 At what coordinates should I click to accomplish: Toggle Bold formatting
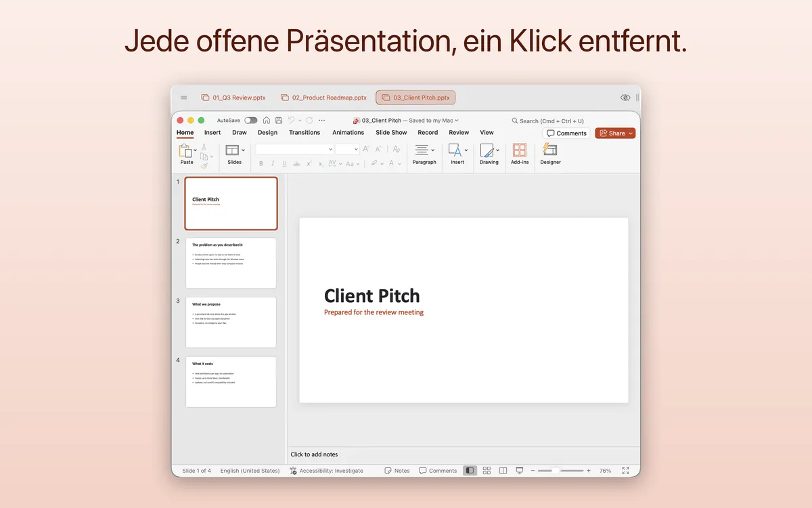click(261, 163)
